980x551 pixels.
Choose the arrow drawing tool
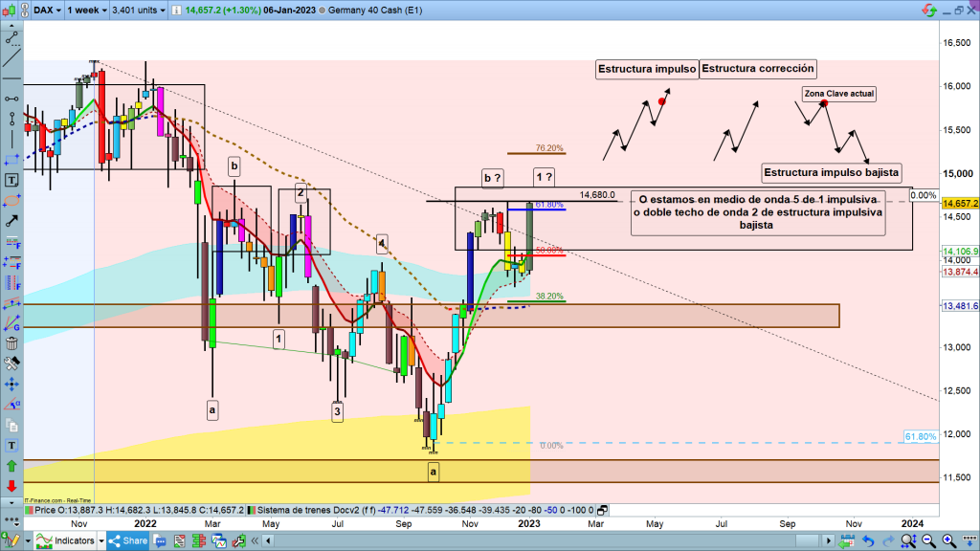(x=12, y=221)
